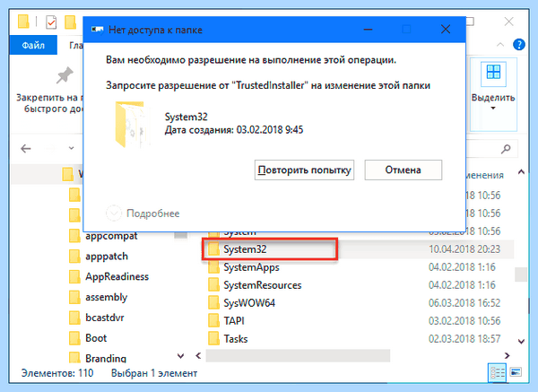Close the Нет доступа к папке dialog

click(x=446, y=30)
